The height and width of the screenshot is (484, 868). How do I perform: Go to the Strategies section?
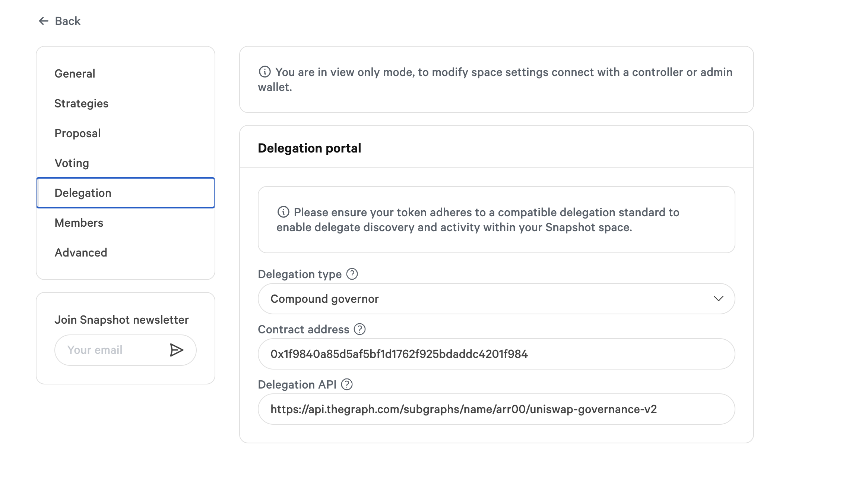pyautogui.click(x=81, y=103)
